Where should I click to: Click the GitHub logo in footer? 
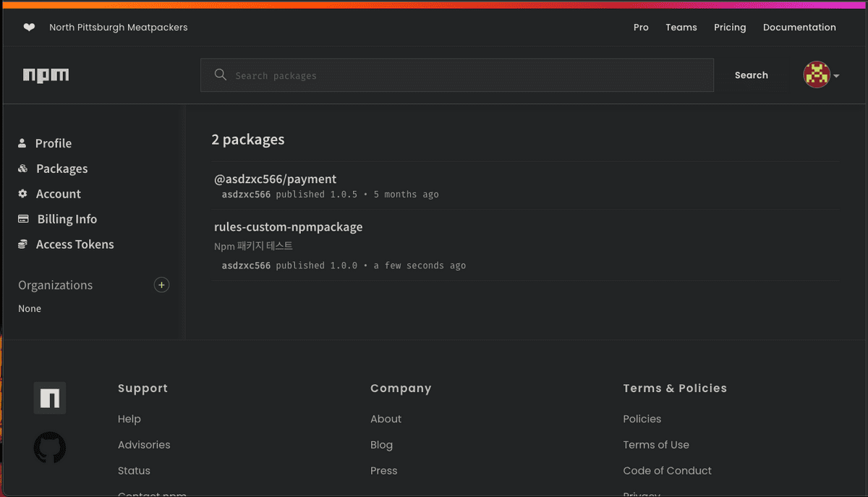[50, 448]
